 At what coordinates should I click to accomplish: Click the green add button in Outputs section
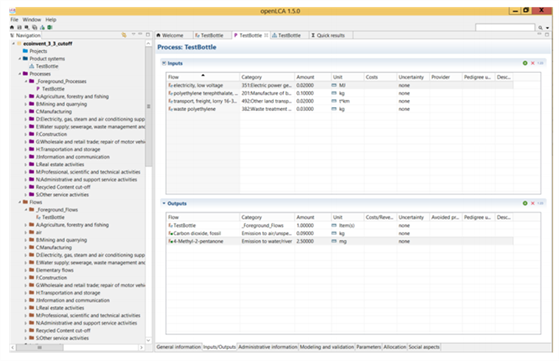pyautogui.click(x=525, y=203)
